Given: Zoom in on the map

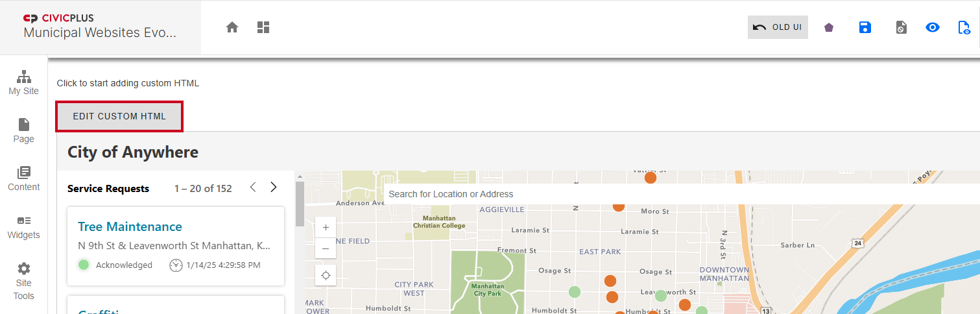Looking at the screenshot, I should click(326, 227).
